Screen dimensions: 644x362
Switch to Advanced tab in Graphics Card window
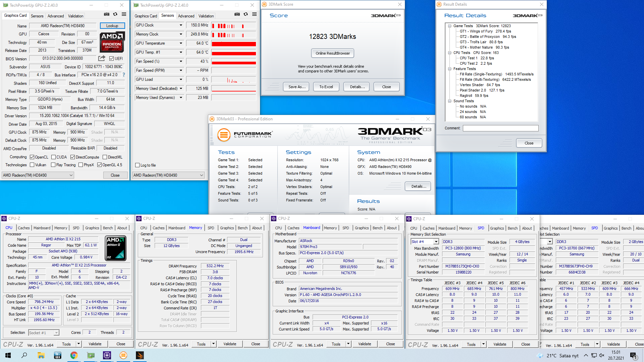[56, 16]
